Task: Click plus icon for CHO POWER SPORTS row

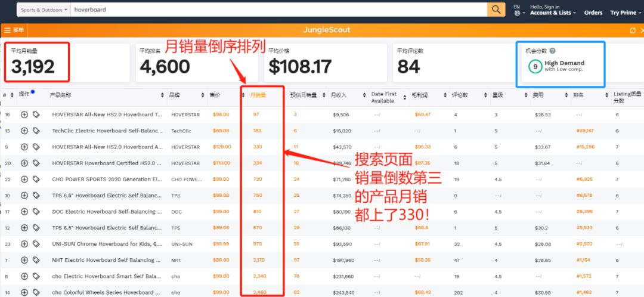Action: pyautogui.click(x=24, y=179)
